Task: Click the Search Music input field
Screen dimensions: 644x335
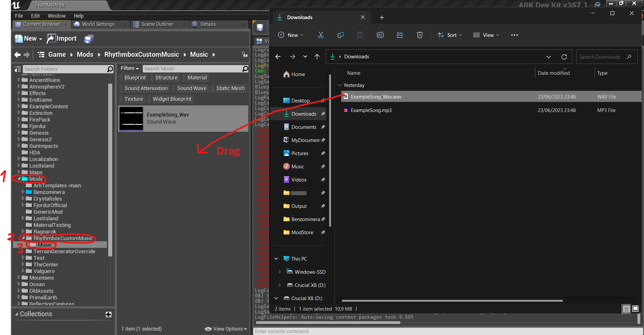Action: point(196,69)
